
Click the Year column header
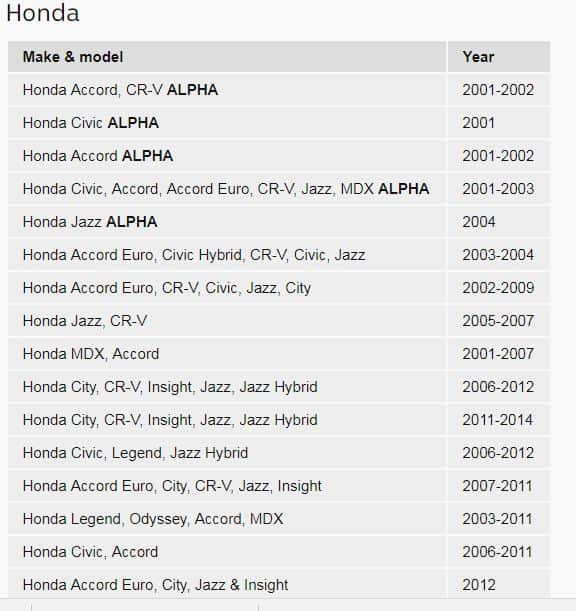(499, 57)
